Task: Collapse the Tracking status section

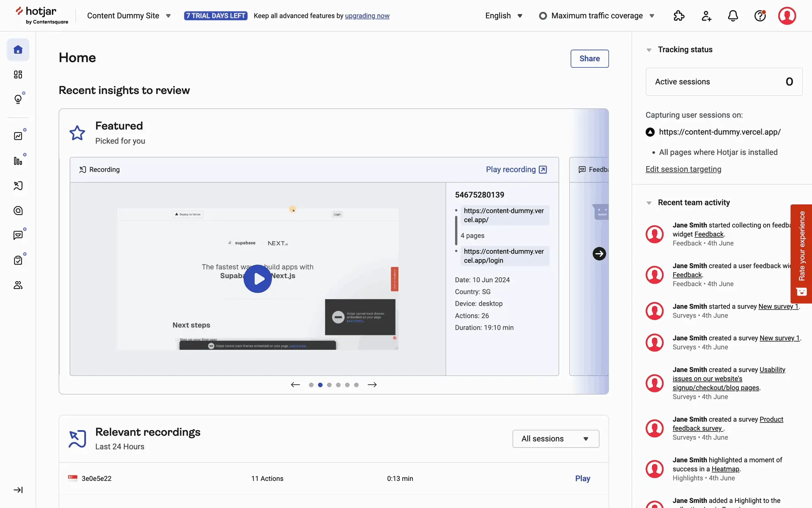Action: click(649, 50)
